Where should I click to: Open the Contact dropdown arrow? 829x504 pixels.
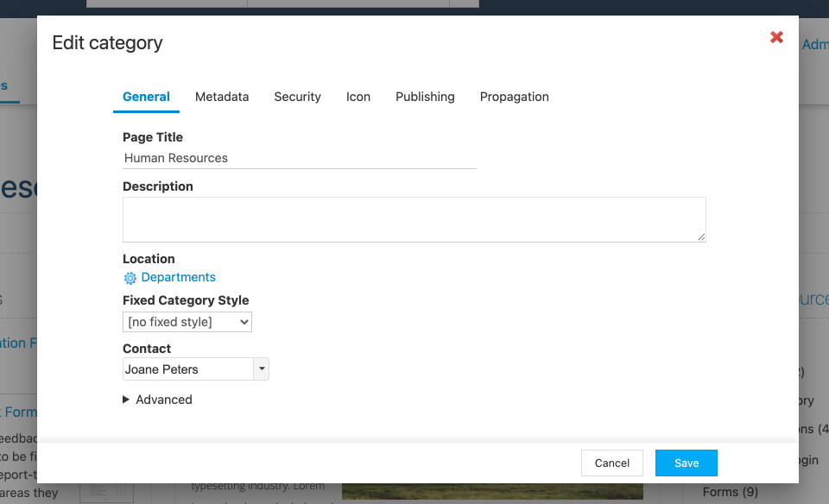pyautogui.click(x=261, y=369)
